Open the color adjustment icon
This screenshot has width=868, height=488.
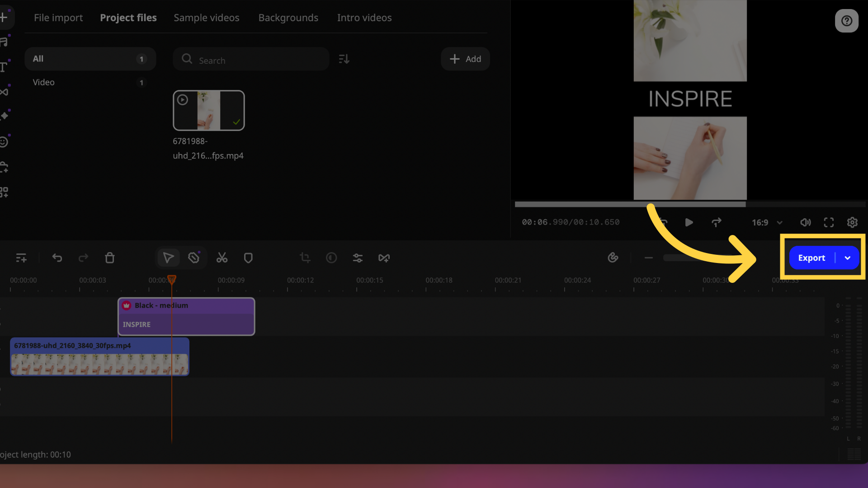click(x=331, y=258)
